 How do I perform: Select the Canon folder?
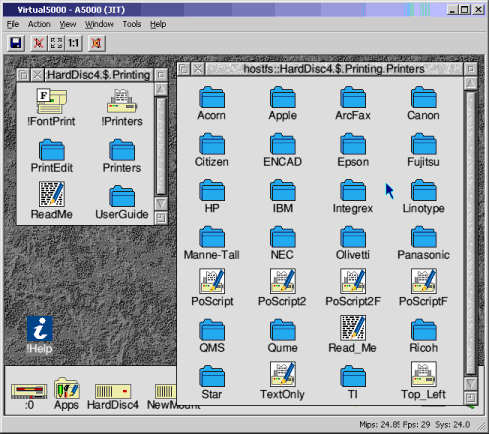(423, 103)
